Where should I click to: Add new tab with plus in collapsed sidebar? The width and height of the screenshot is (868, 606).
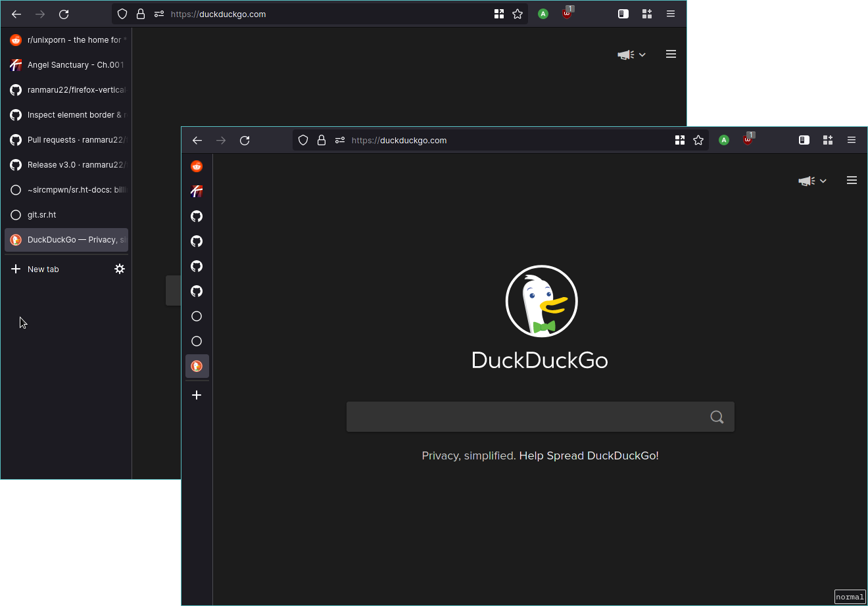pos(197,395)
